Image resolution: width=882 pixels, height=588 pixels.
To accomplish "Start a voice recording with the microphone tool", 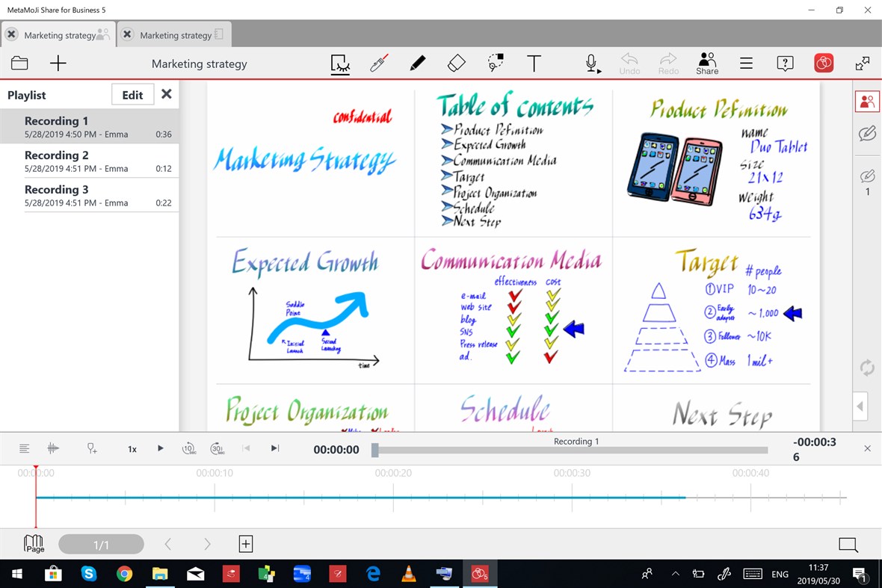I will point(590,63).
